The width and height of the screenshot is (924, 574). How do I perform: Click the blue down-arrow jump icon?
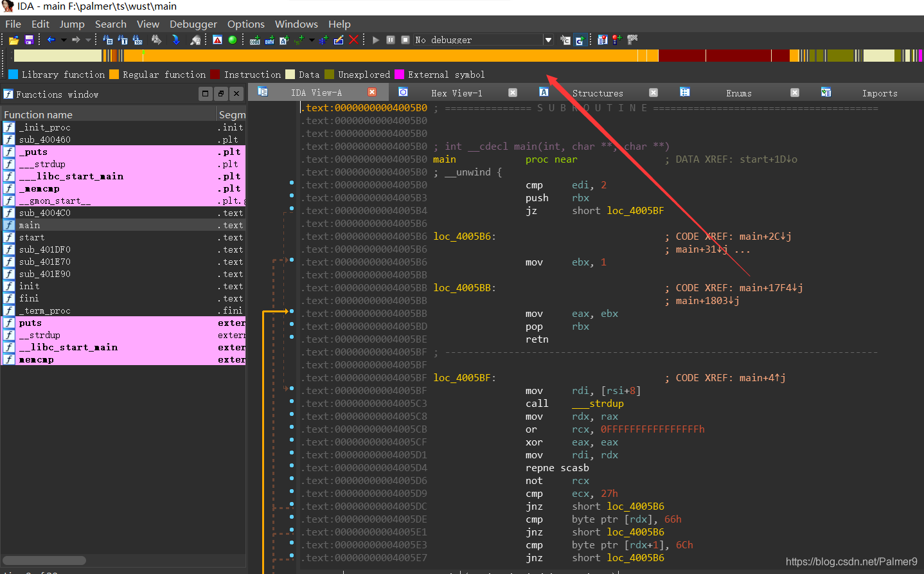pyautogui.click(x=175, y=40)
